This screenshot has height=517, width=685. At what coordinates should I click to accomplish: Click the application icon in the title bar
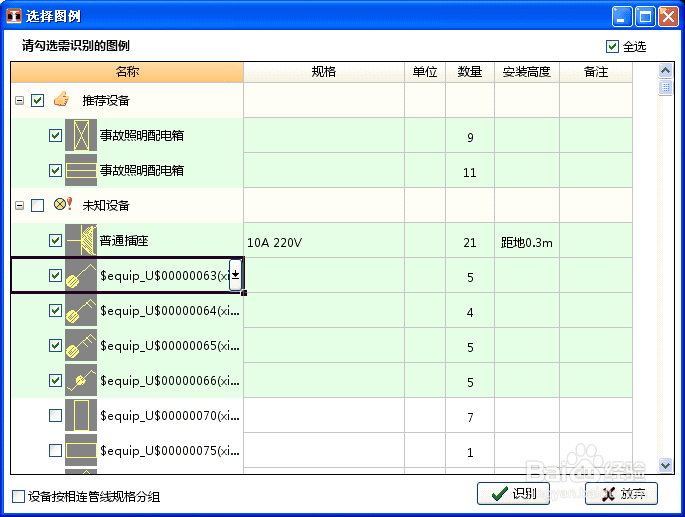[14, 16]
